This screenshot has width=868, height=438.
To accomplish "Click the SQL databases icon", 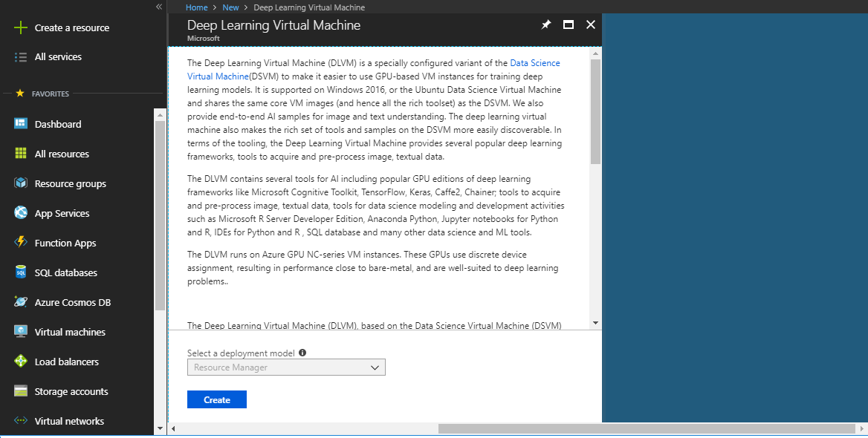I will [21, 272].
